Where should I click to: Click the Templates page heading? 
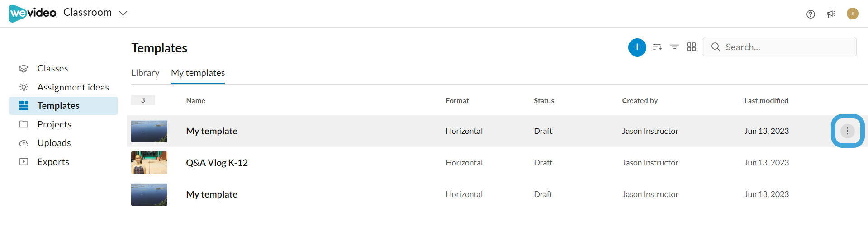(x=159, y=48)
